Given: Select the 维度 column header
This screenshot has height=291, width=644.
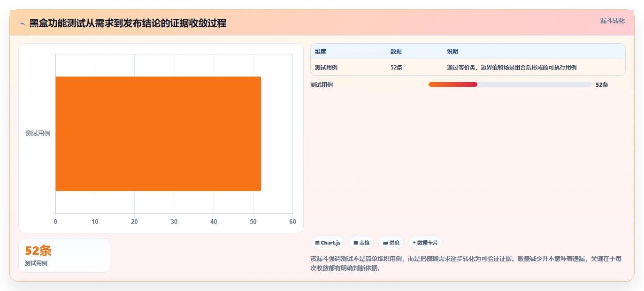Looking at the screenshot, I should [x=321, y=52].
